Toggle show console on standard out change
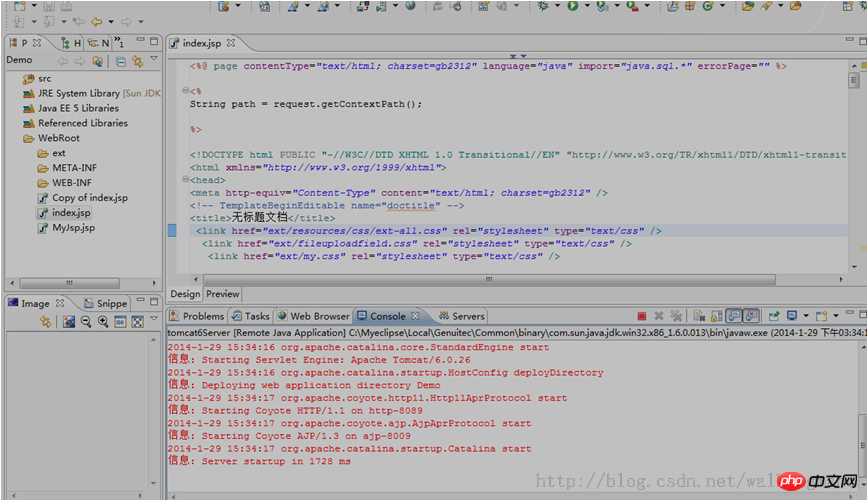 tap(734, 316)
